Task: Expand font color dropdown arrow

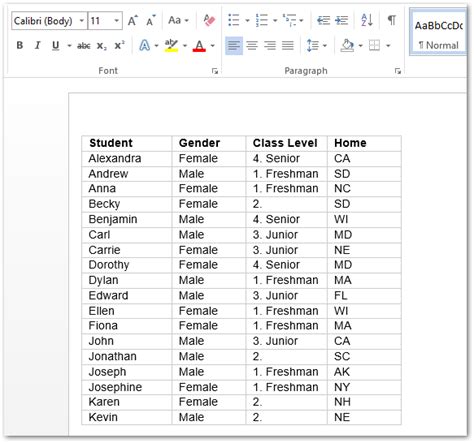Action: [x=213, y=46]
